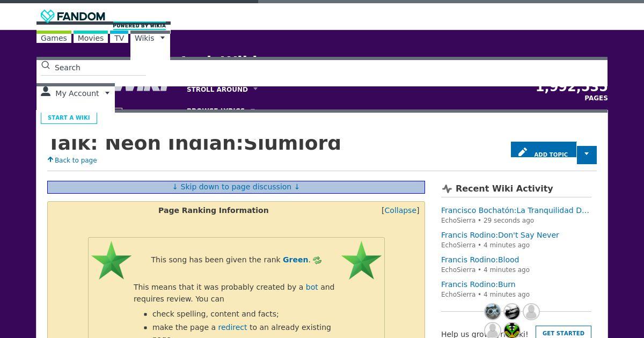Open Francis Rodino:Blood activity link
The height and width of the screenshot is (338, 644).
[x=480, y=260]
